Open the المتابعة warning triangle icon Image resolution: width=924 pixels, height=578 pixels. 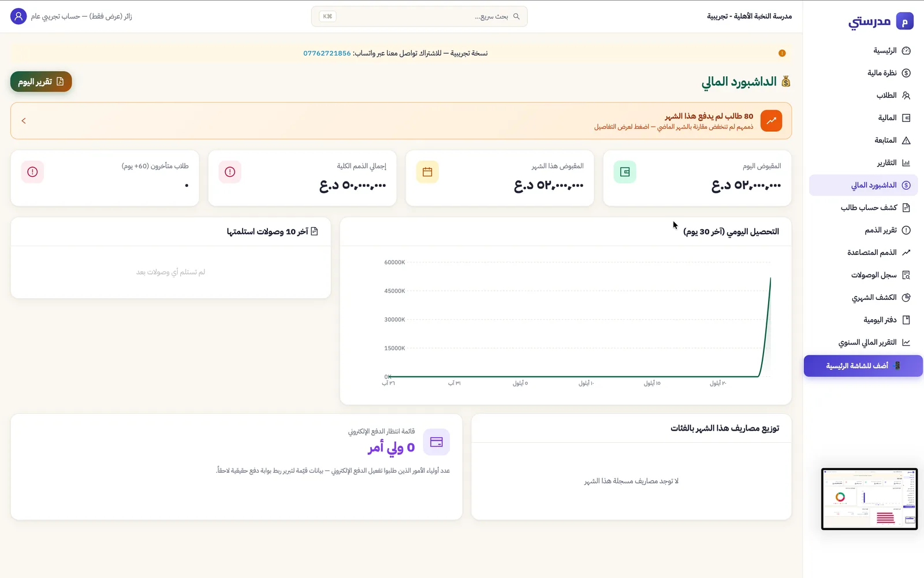click(x=906, y=140)
